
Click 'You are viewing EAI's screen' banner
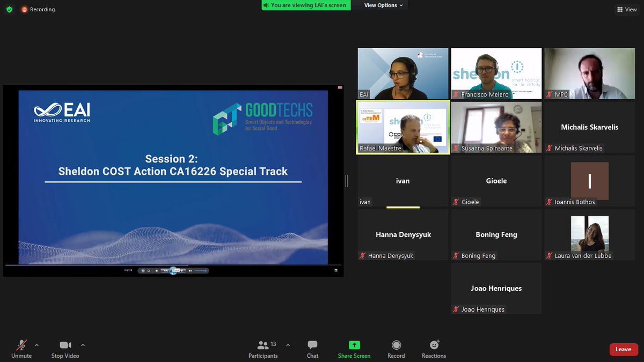pyautogui.click(x=306, y=5)
